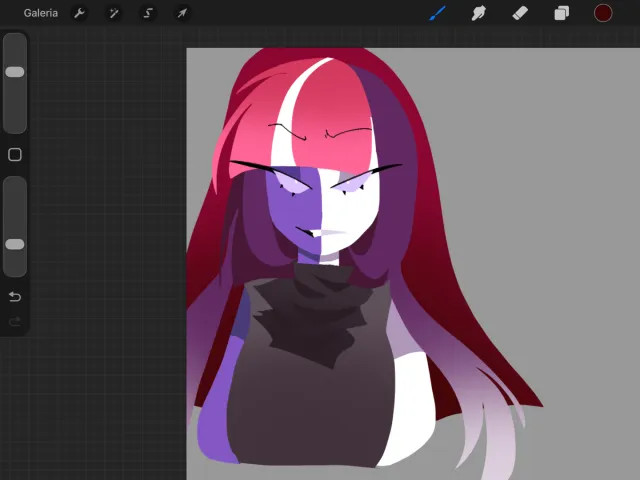The width and height of the screenshot is (640, 480).
Task: Open the Galeria gallery view
Action: (x=41, y=13)
